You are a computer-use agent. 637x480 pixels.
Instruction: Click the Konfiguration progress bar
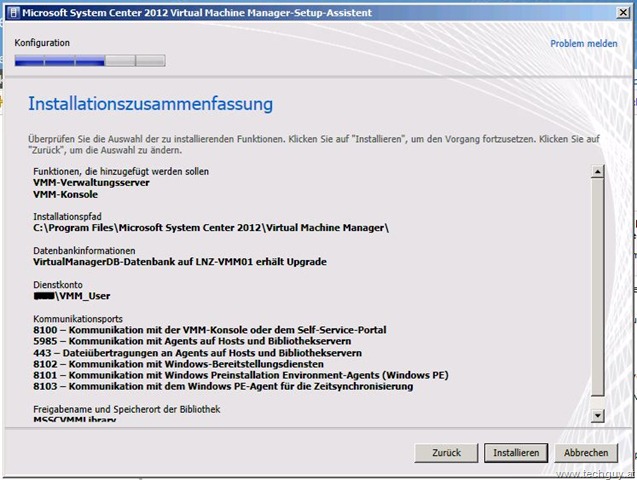pos(90,61)
